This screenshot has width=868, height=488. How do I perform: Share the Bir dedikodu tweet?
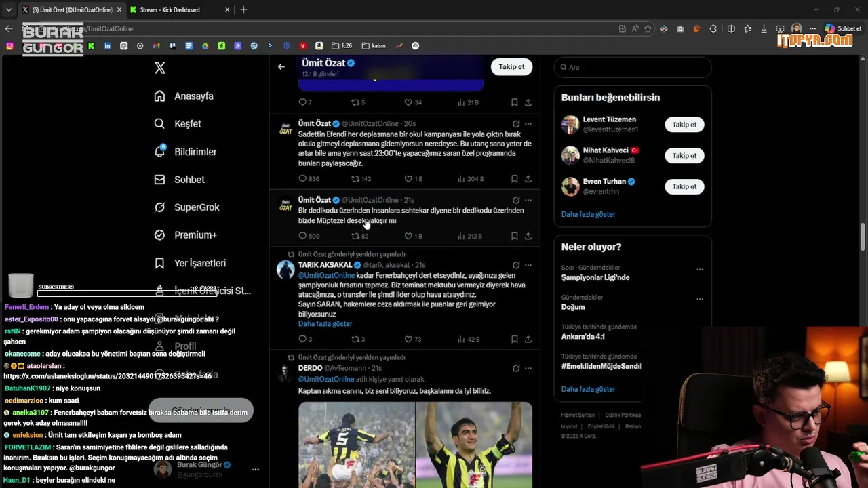[528, 236]
